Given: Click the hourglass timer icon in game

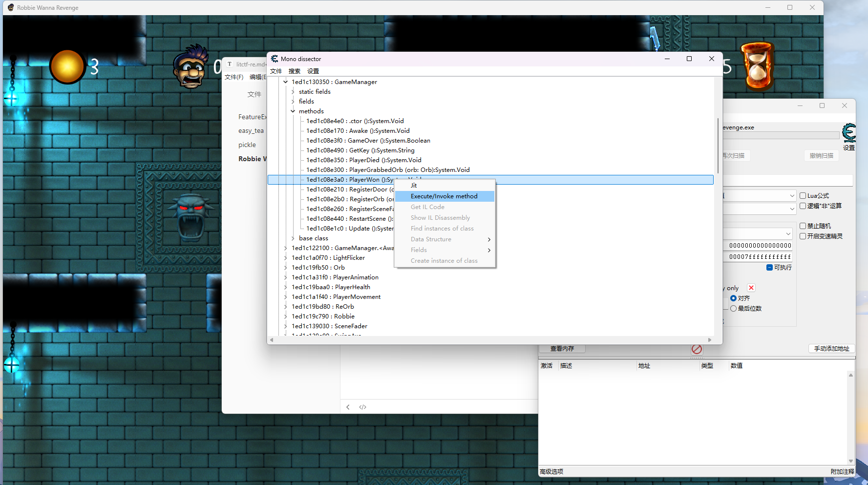Looking at the screenshot, I should pyautogui.click(x=757, y=66).
